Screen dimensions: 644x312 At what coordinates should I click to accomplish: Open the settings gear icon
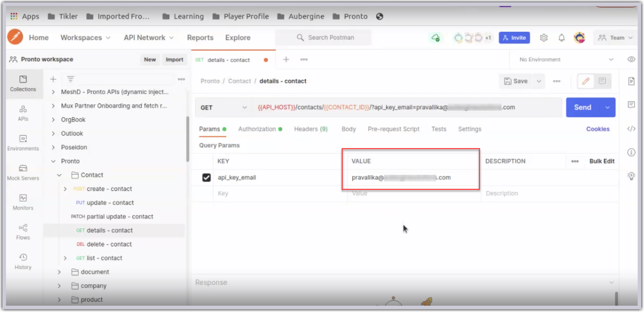point(544,38)
